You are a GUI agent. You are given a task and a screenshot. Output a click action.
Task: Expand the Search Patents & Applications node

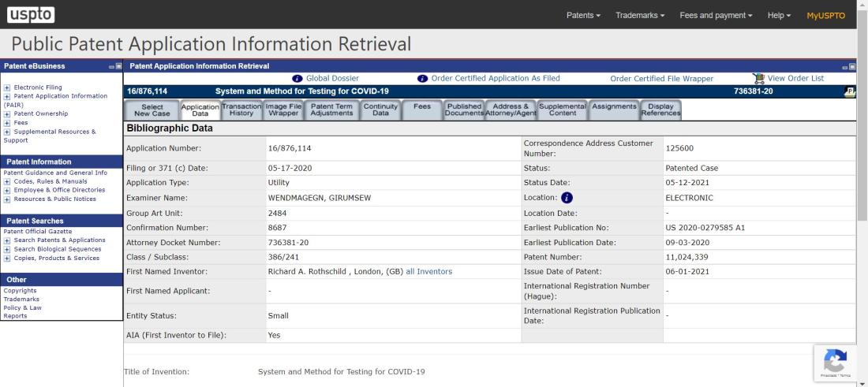7,240
